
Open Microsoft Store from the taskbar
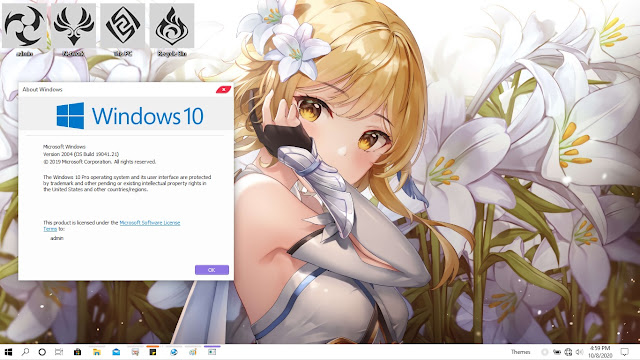tap(77, 352)
